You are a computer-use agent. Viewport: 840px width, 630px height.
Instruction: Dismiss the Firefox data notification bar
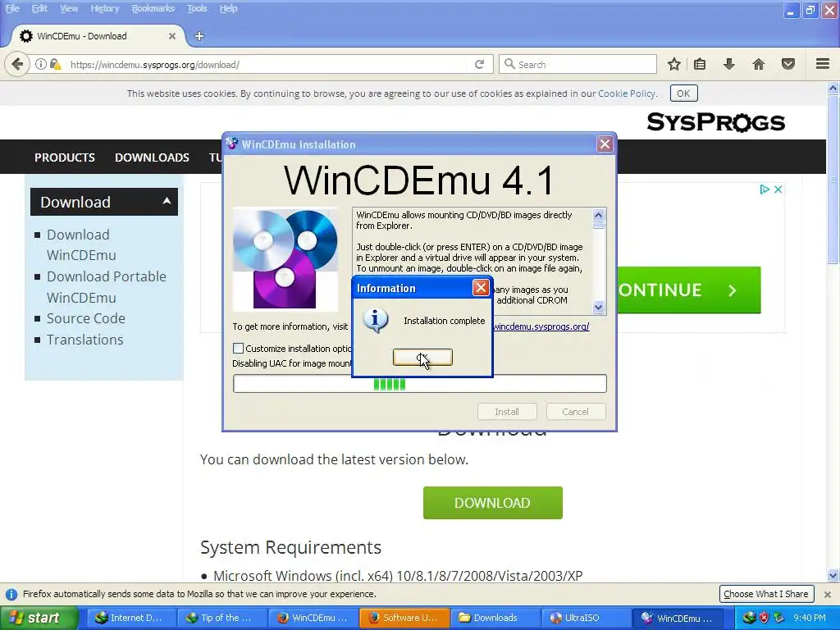828,594
